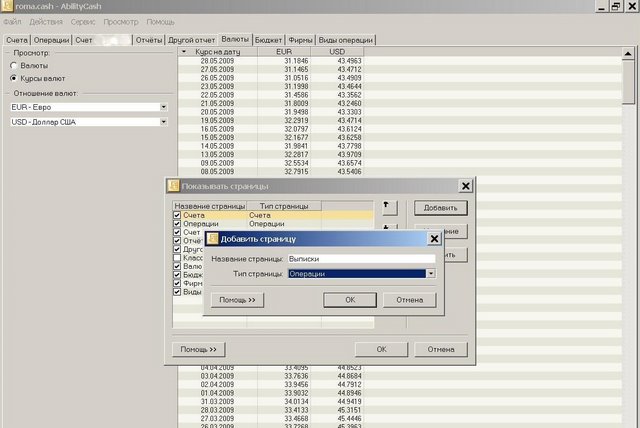Uncheck the Операции page checkbox
Image resolution: width=640 pixels, height=428 pixels.
[178, 224]
